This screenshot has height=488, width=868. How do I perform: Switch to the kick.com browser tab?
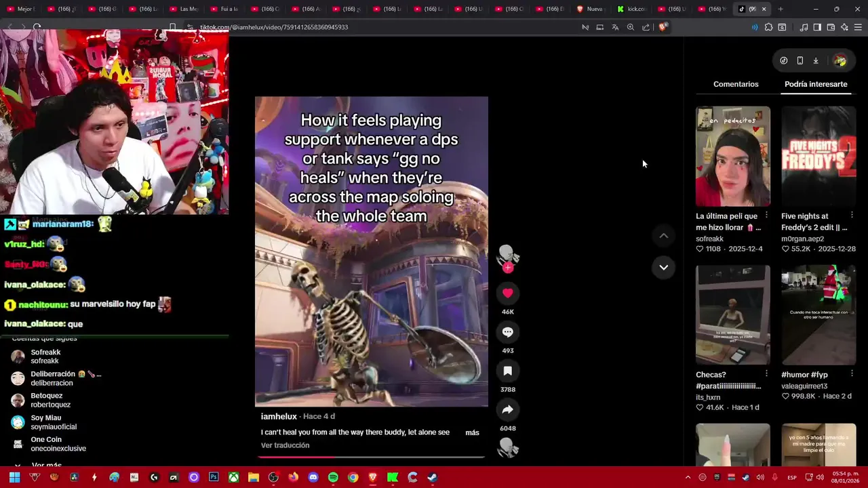click(632, 9)
